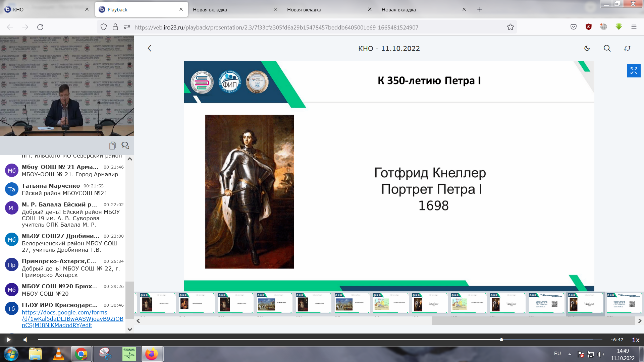The width and height of the screenshot is (644, 362).
Task: Open the chat messages icon
Action: pyautogui.click(x=125, y=145)
